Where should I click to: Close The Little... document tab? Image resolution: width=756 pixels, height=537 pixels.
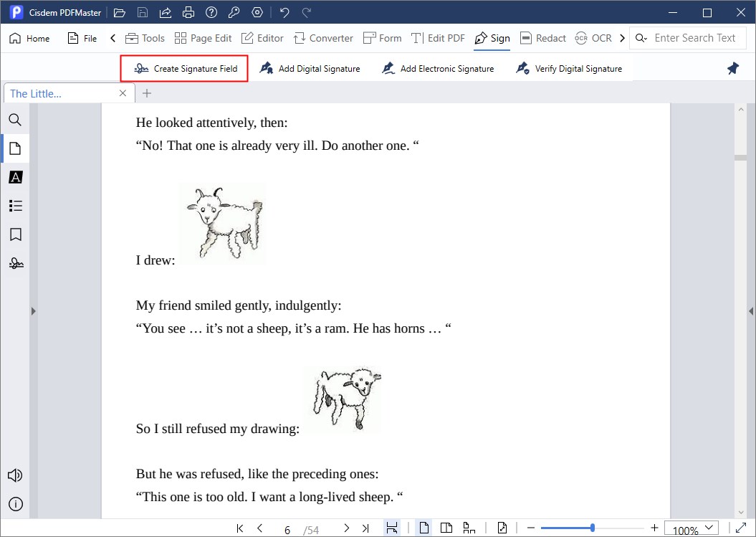(123, 93)
